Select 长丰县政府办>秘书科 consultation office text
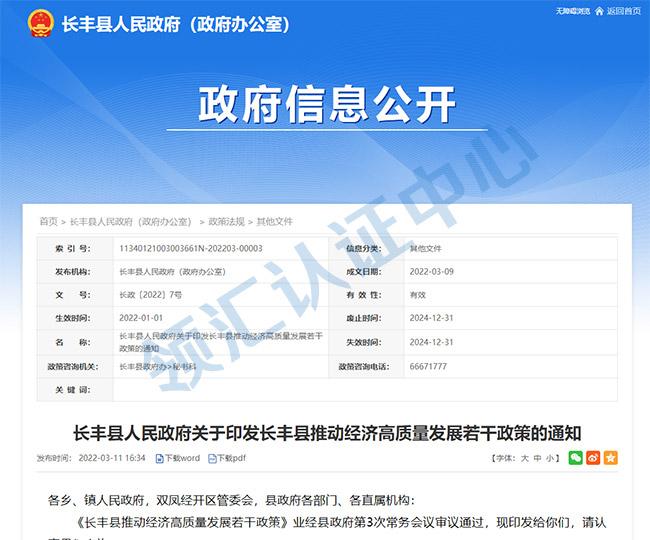Screen dimensions: 650x540 [158, 367]
